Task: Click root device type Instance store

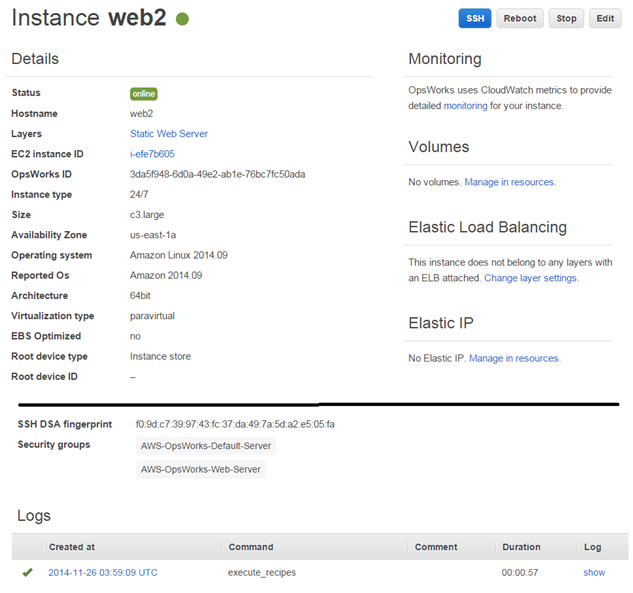Action: (x=160, y=356)
